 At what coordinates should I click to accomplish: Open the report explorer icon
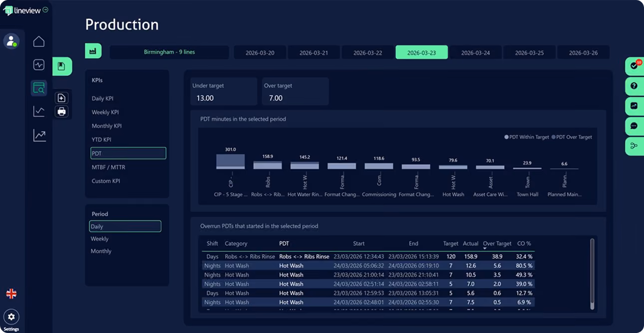click(39, 88)
